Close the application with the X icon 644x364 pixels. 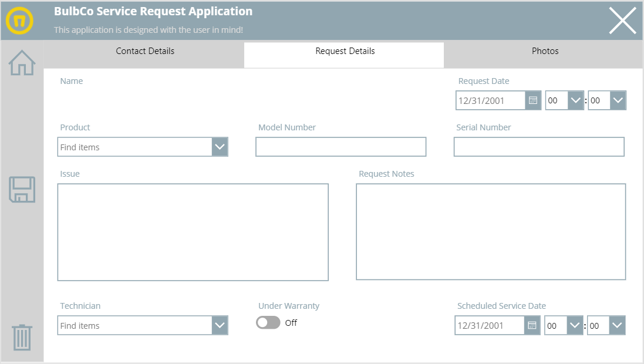[623, 21]
